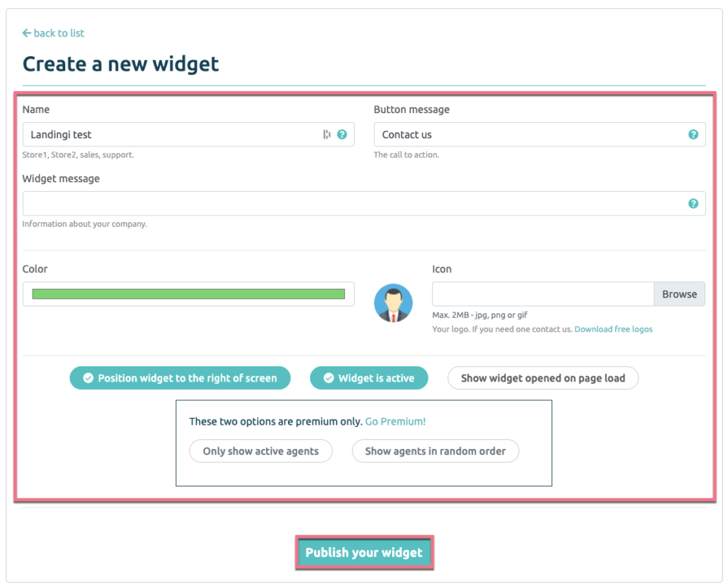
Task: Click Browse to upload an icon
Action: pyautogui.click(x=679, y=294)
